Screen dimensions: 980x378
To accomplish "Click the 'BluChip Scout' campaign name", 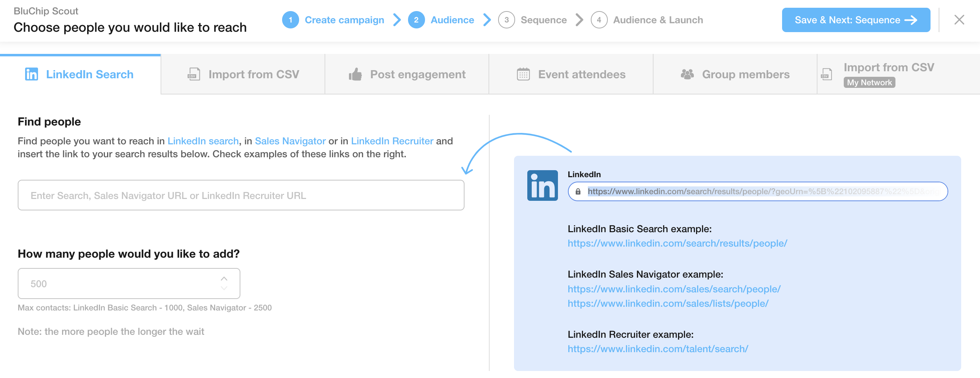I will tap(46, 11).
